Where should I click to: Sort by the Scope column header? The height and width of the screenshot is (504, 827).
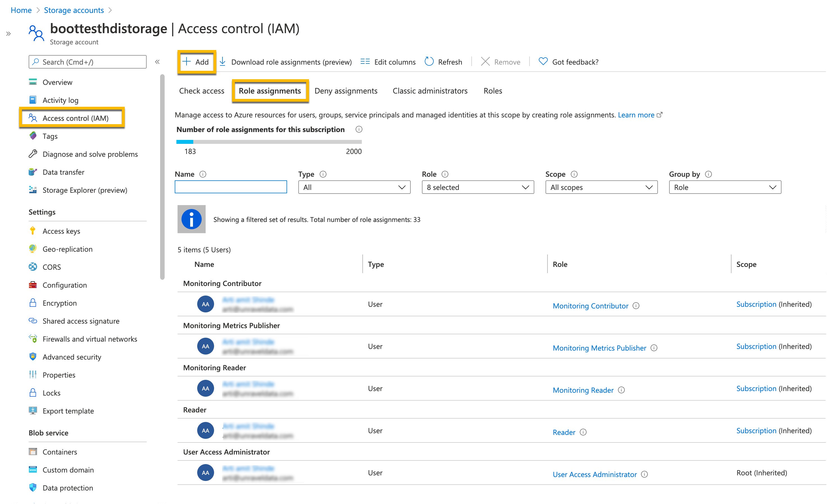pyautogui.click(x=746, y=264)
